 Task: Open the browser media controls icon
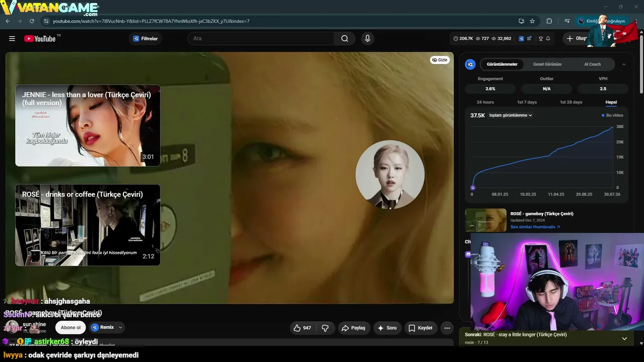click(567, 21)
